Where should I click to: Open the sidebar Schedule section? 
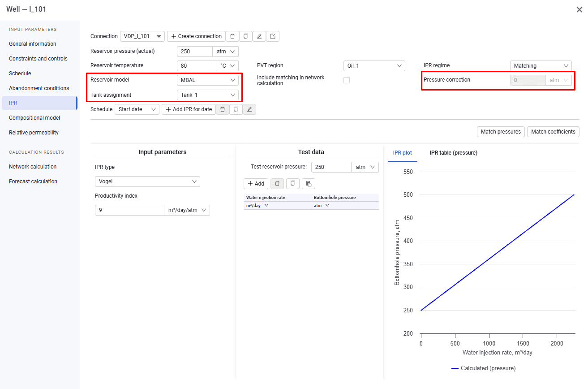pos(20,73)
